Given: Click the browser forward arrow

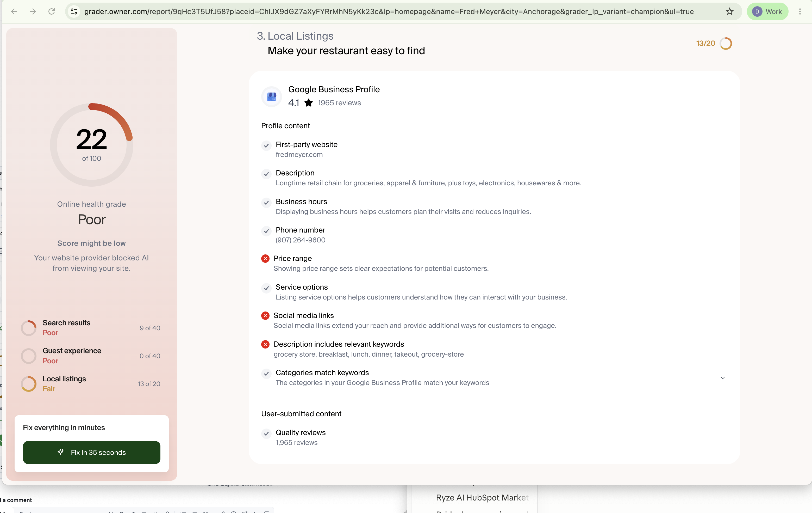Looking at the screenshot, I should 33,11.
